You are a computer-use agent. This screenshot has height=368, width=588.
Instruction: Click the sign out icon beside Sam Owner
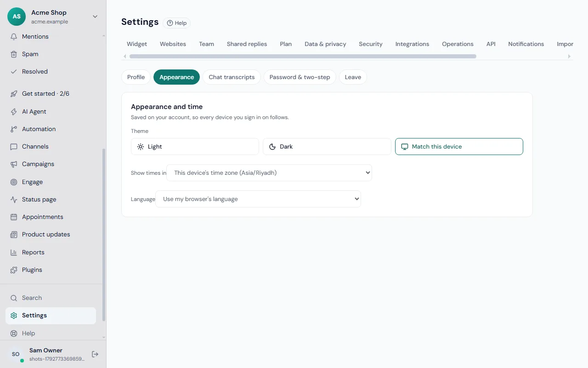[x=95, y=354]
